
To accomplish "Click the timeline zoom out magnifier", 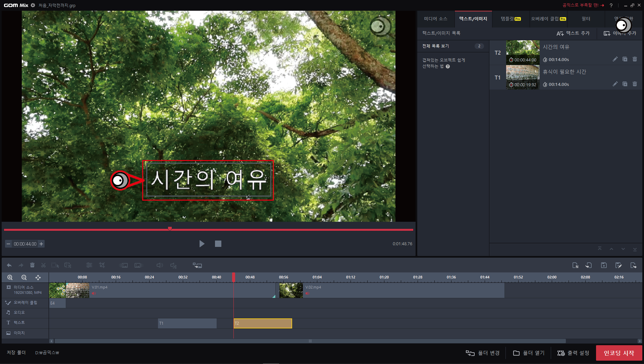I will [24, 277].
